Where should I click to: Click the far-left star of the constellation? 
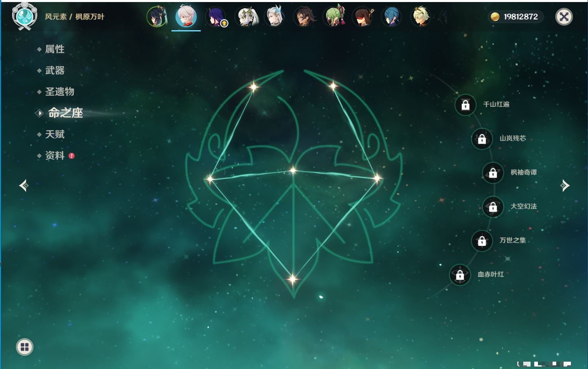[210, 179]
